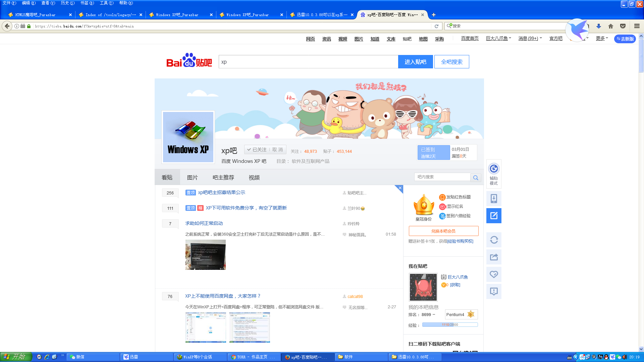The height and width of the screenshot is (362, 644).
Task: Search within the bar using magnifier icon
Action: pyautogui.click(x=476, y=178)
